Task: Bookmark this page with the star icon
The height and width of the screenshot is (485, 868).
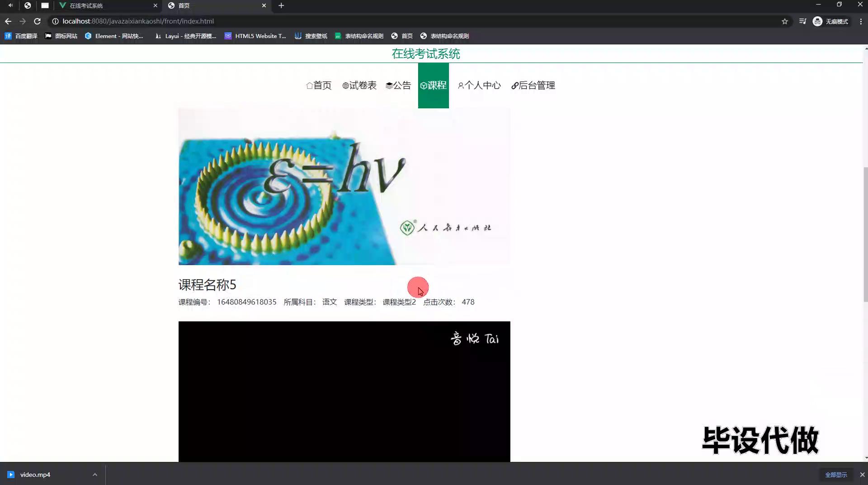Action: pyautogui.click(x=785, y=21)
